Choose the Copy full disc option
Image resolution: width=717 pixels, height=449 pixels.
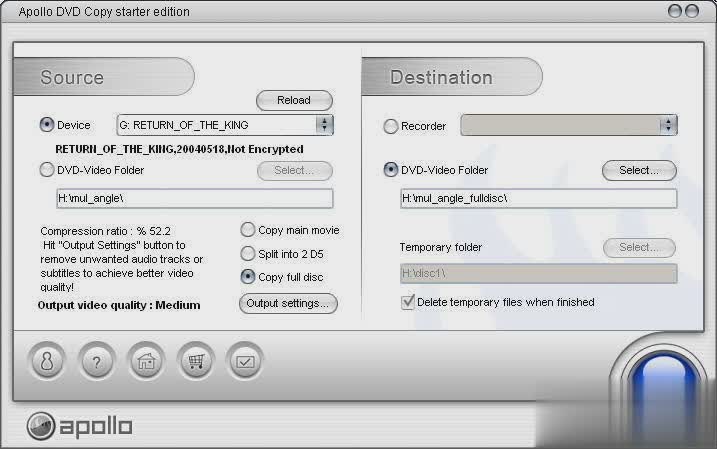(247, 277)
